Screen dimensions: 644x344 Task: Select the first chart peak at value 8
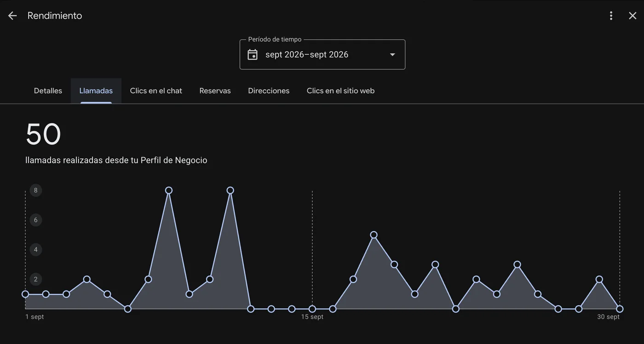(x=169, y=190)
